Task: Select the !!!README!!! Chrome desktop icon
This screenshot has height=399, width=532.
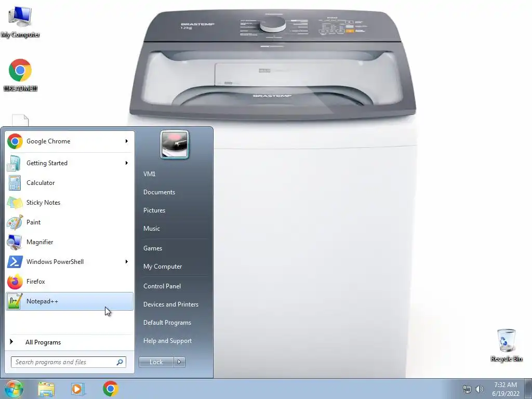Action: [x=20, y=75]
